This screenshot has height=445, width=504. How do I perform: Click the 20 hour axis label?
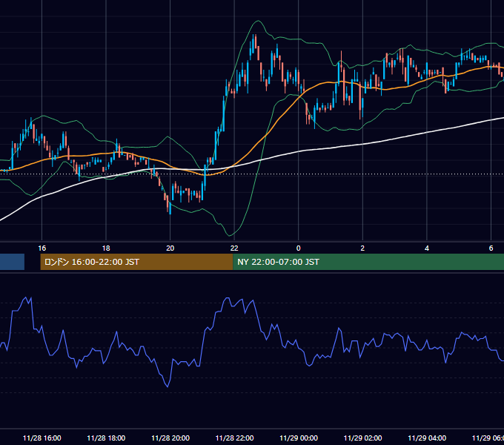(x=170, y=248)
